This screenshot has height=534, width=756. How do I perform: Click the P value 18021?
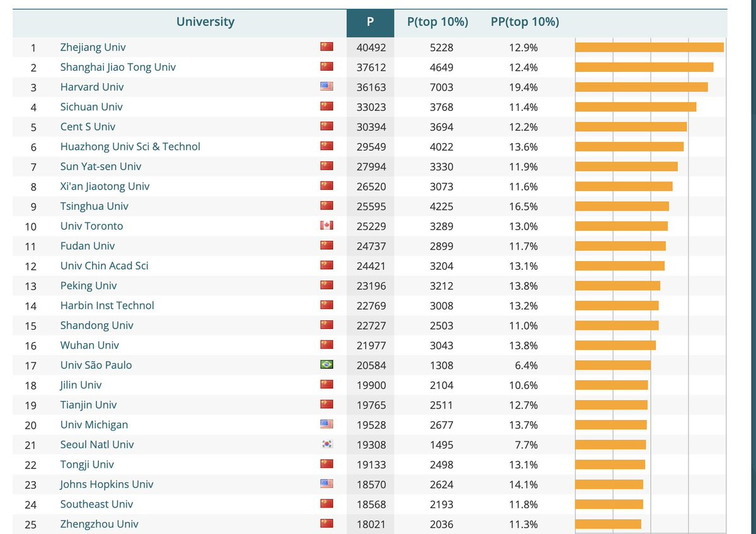pyautogui.click(x=371, y=524)
